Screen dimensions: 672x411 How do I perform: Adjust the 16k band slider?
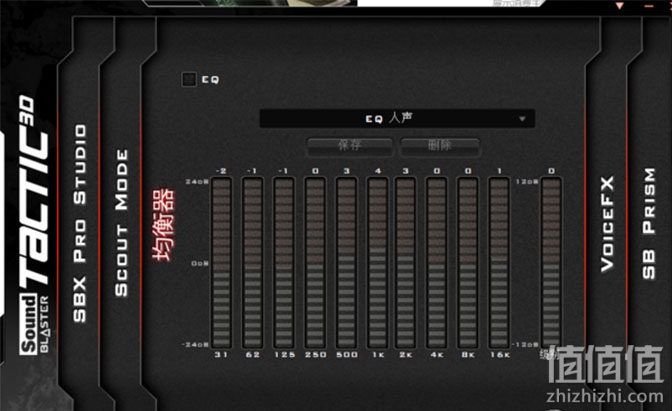[499, 263]
